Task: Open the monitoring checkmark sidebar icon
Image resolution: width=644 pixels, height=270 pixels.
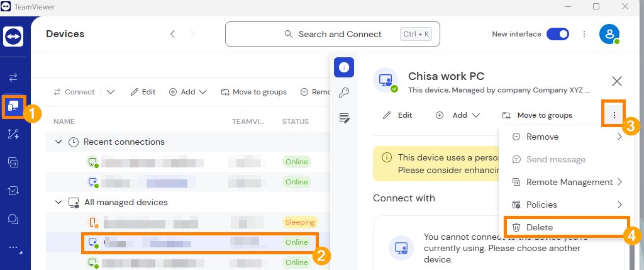Action: [x=13, y=191]
